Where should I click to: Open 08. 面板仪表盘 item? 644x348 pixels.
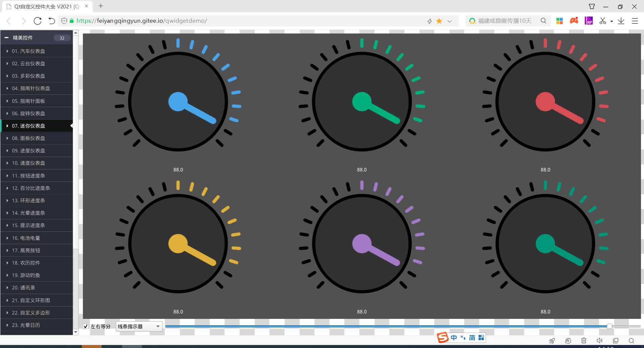point(37,138)
